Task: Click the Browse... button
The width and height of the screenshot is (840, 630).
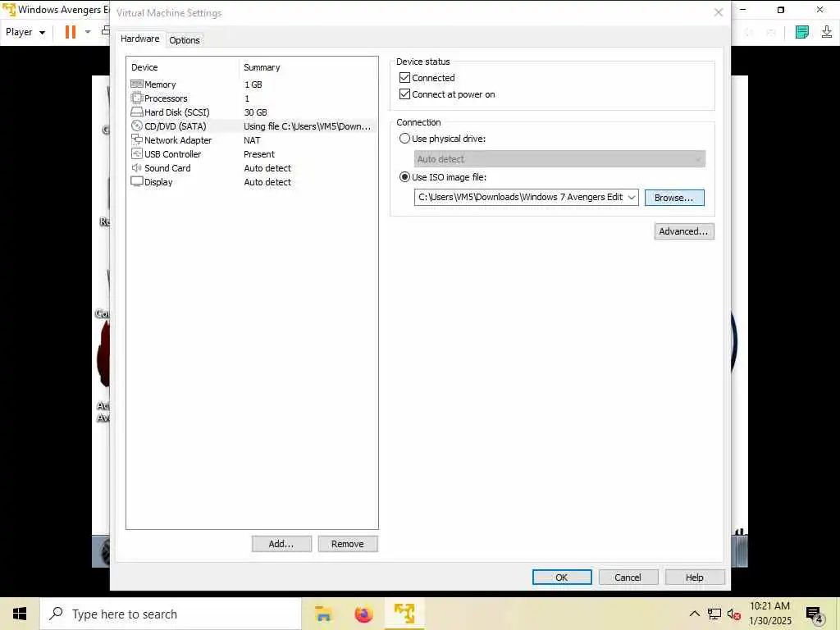Action: point(674,198)
